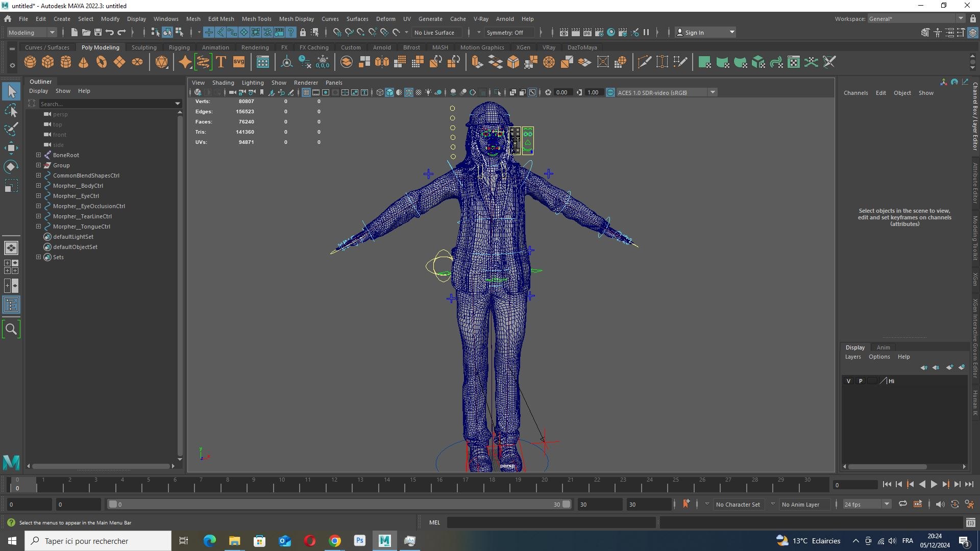
Task: Activate the Rotate tool in toolbox
Action: (11, 167)
